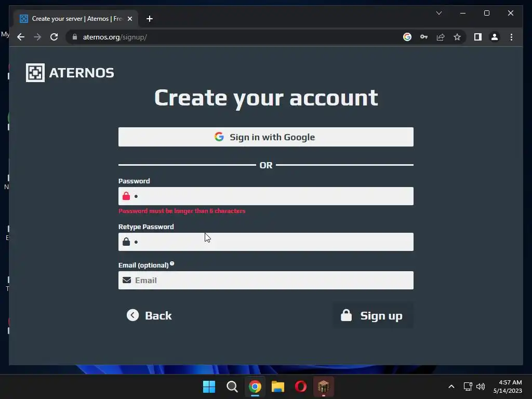Reload the Aternos signup page

(x=54, y=37)
